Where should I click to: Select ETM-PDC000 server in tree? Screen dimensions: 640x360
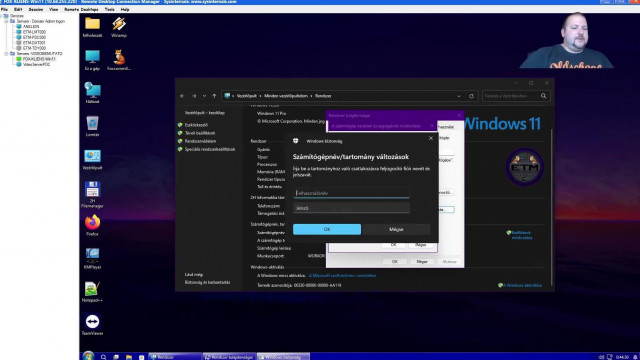34,37
